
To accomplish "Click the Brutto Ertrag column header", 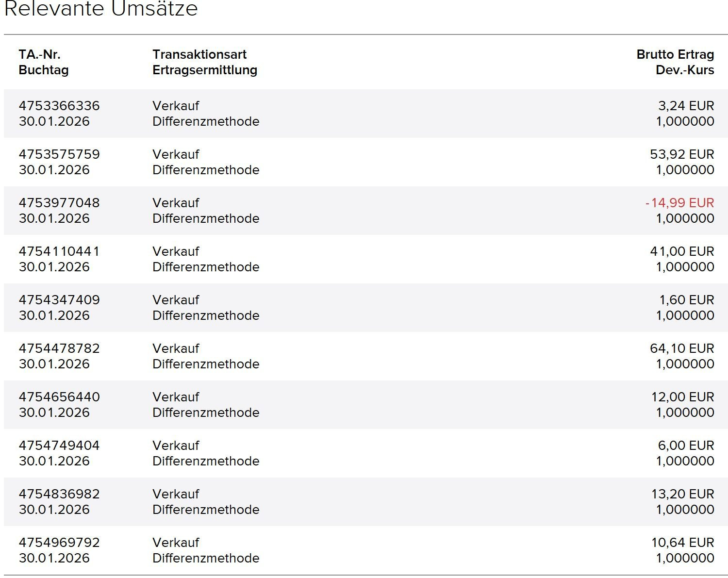I will point(675,54).
